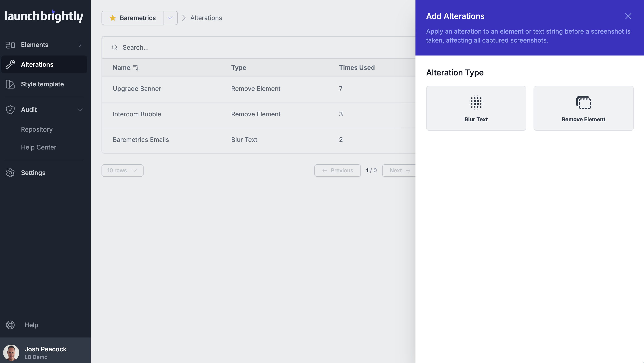644x363 pixels.
Task: Click the Name column header
Action: 121,68
